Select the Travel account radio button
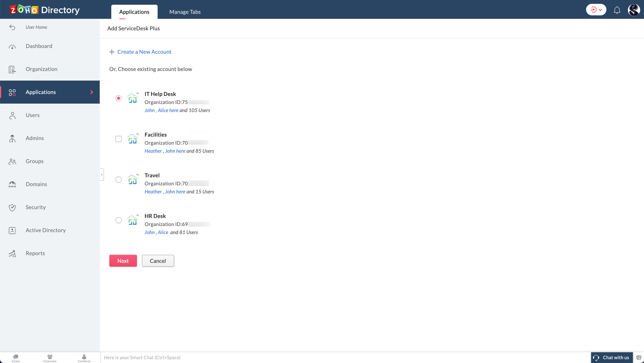 [119, 180]
